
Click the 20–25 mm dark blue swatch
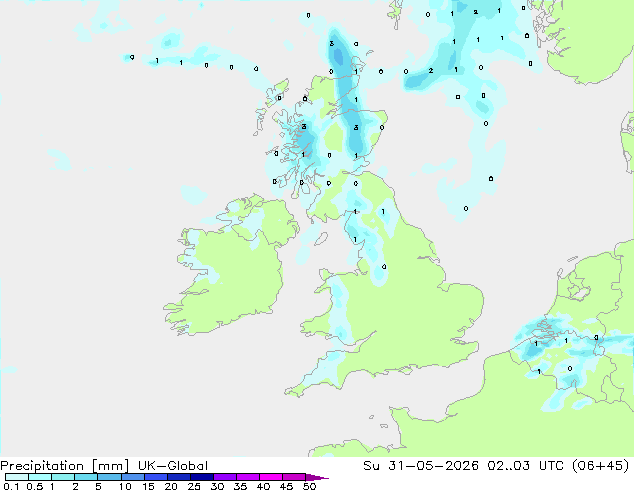(x=178, y=477)
